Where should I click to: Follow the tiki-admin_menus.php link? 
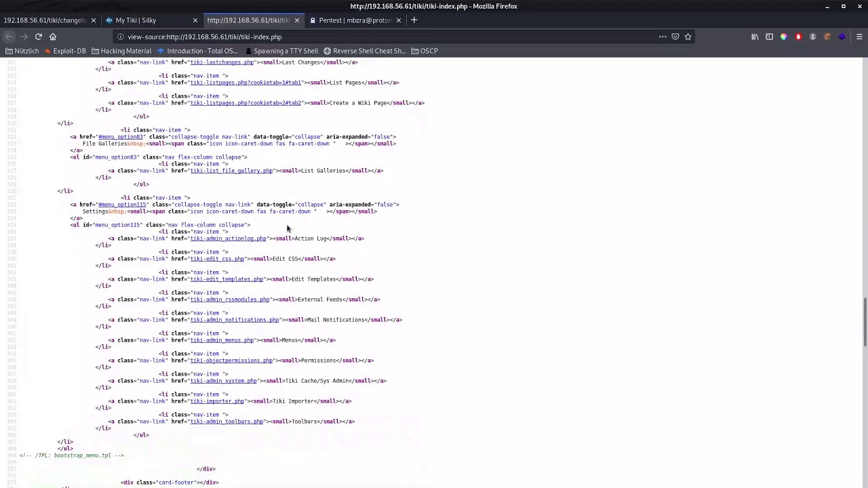(222, 340)
